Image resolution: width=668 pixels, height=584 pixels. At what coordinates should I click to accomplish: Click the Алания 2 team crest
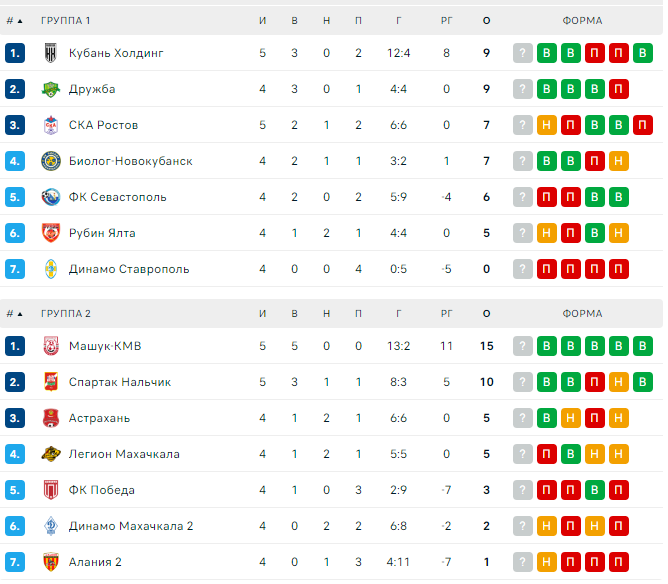(51, 562)
